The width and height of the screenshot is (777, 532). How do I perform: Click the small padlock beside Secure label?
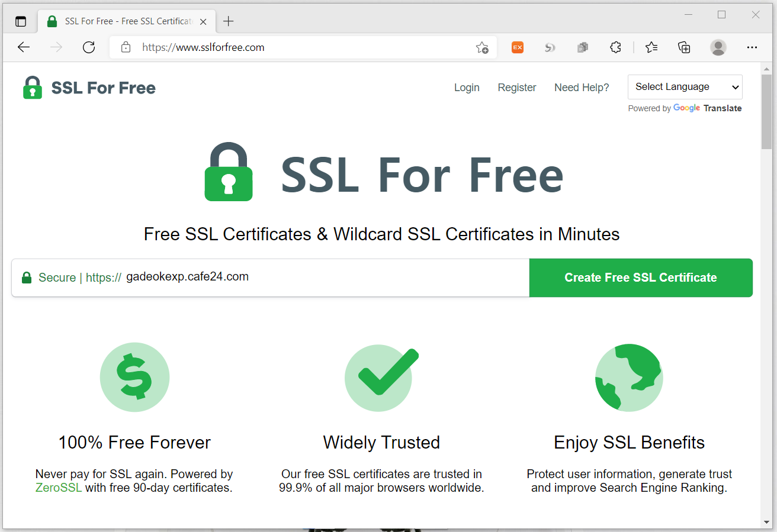pyautogui.click(x=27, y=278)
